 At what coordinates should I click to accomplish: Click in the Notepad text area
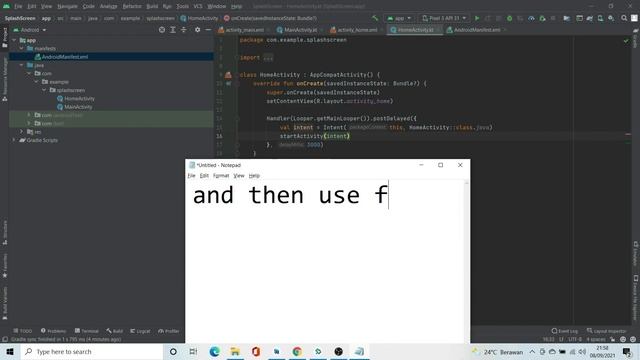point(324,261)
